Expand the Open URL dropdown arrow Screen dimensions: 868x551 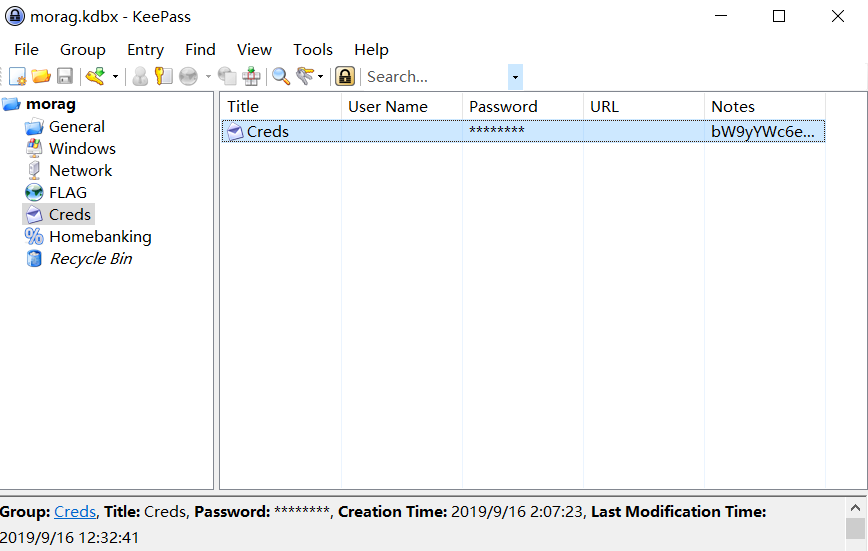point(208,76)
